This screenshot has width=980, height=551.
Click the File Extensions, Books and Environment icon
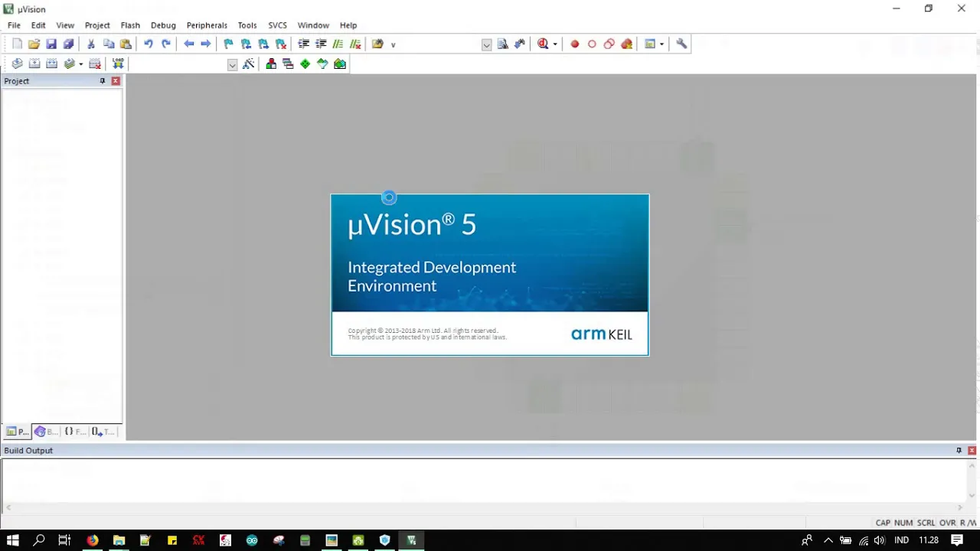(271, 64)
